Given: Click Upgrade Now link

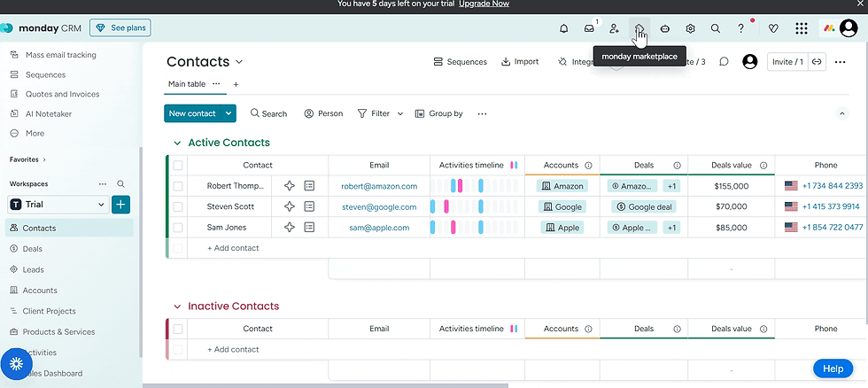Looking at the screenshot, I should tap(484, 4).
